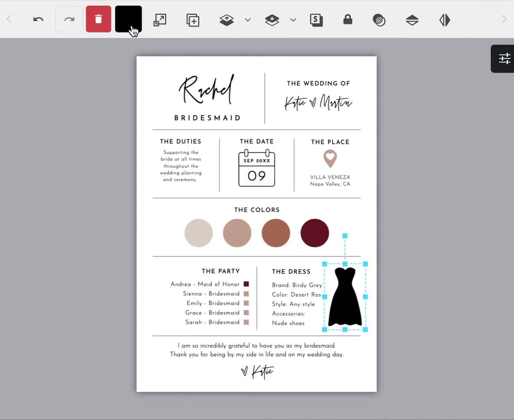Select Andrea - Maid of Honor line
This screenshot has height=420, width=514.
pyautogui.click(x=205, y=284)
